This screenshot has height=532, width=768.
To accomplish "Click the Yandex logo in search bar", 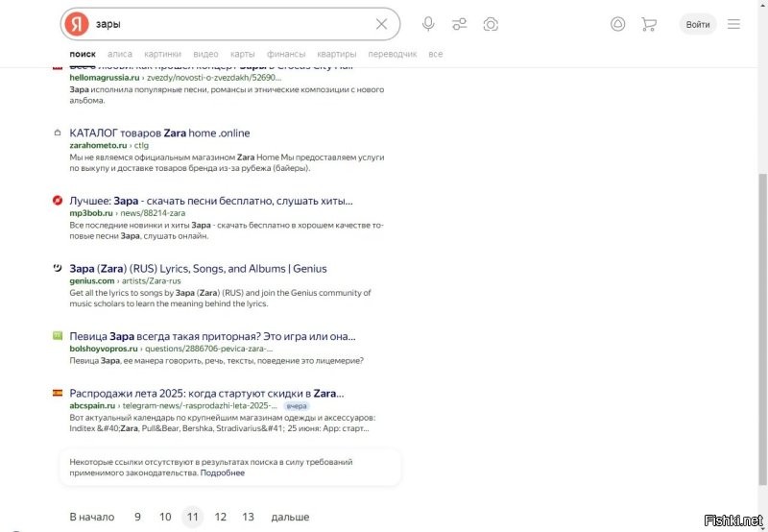I will 77,24.
